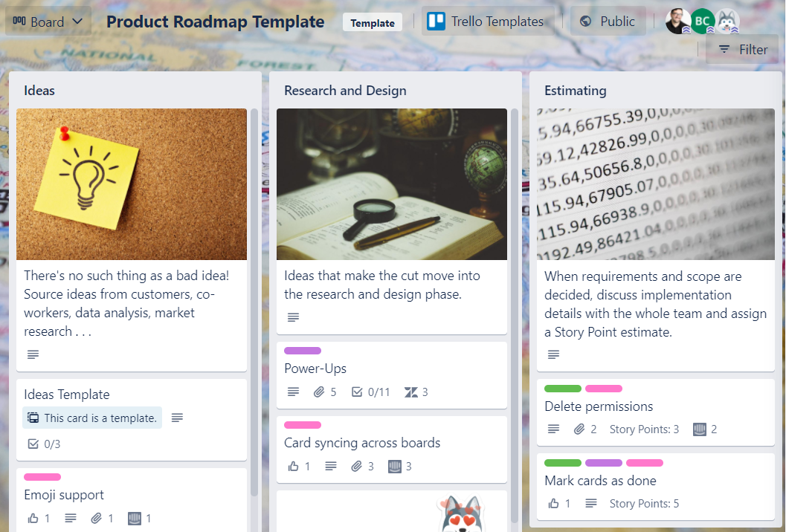Screen dimensions: 786x532
Task: Click the Template badge next to board title
Action: click(373, 23)
